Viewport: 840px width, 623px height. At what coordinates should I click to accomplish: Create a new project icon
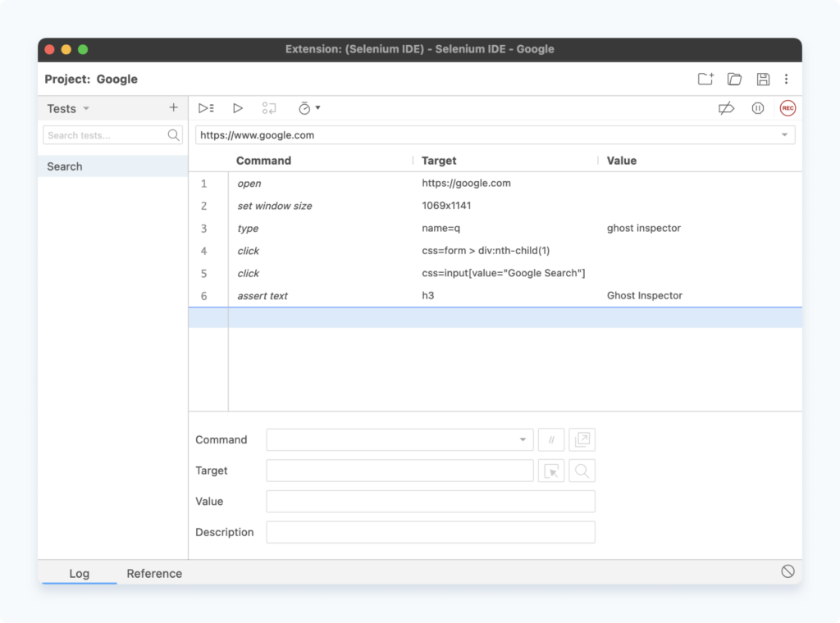(705, 80)
